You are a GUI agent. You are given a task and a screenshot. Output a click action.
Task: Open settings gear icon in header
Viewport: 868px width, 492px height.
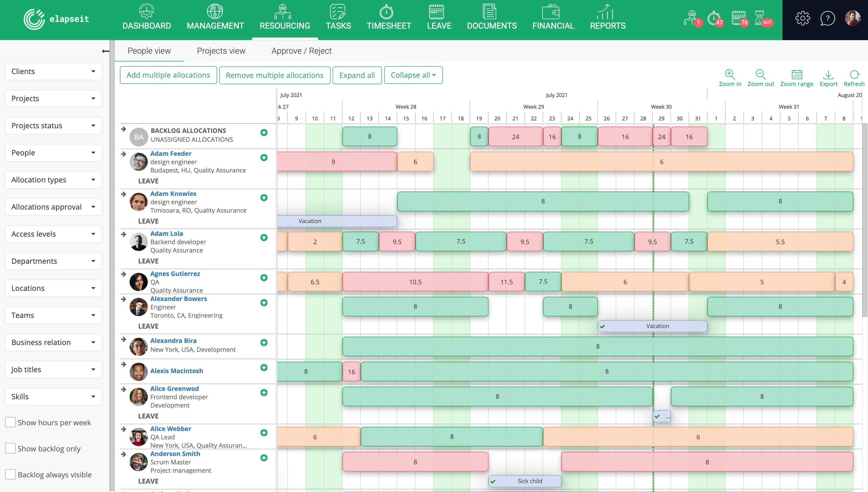[x=802, y=19]
